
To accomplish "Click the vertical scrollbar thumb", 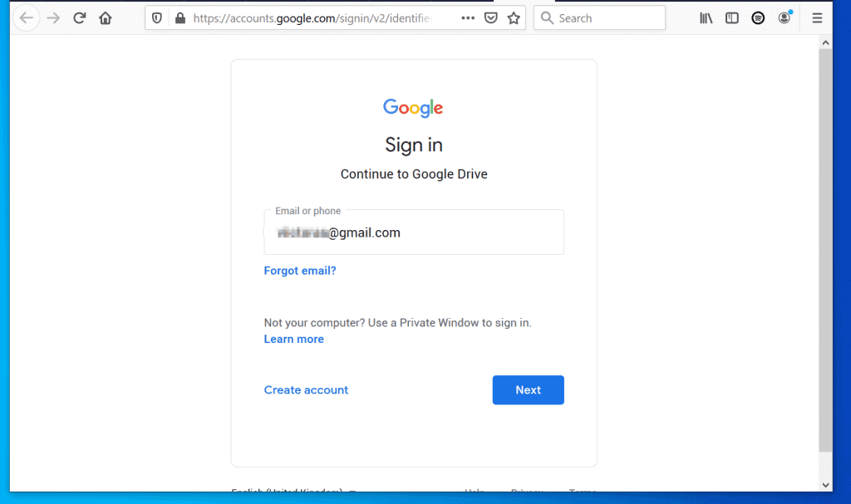I will click(825, 250).
